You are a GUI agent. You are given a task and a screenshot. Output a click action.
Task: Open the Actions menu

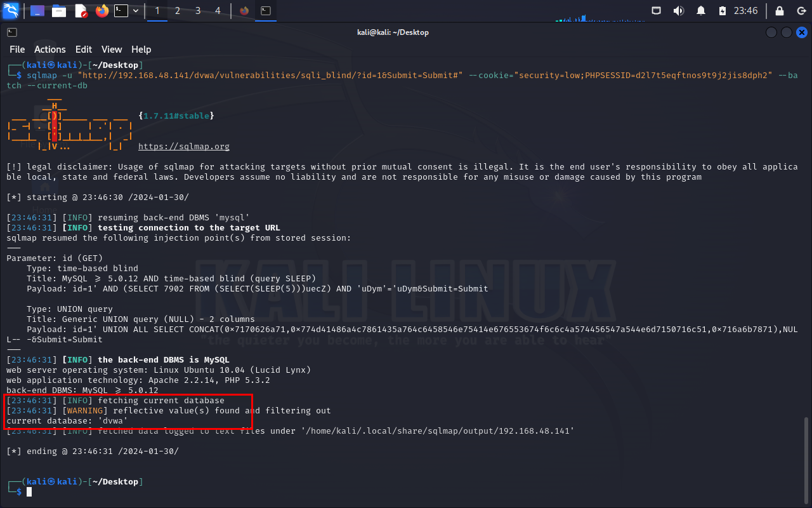click(x=50, y=50)
